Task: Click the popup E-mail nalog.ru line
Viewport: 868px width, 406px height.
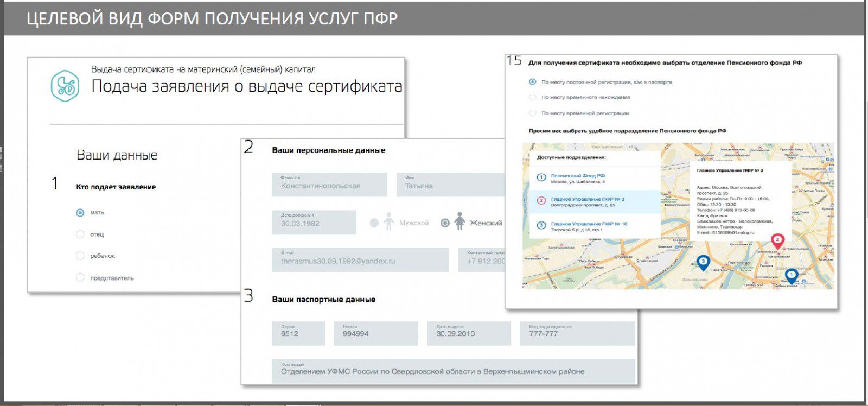Action: pyautogui.click(x=725, y=232)
